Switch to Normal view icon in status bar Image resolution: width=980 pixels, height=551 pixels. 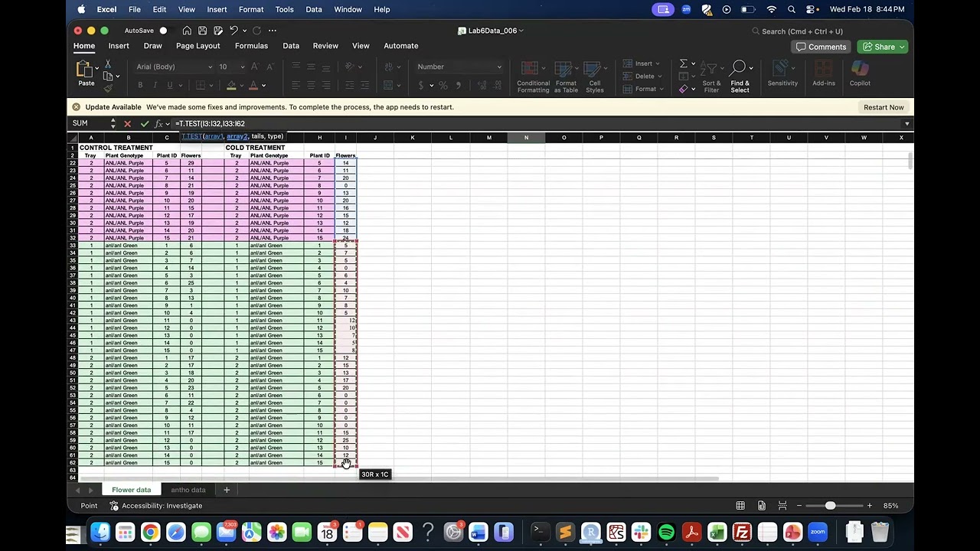click(x=740, y=506)
